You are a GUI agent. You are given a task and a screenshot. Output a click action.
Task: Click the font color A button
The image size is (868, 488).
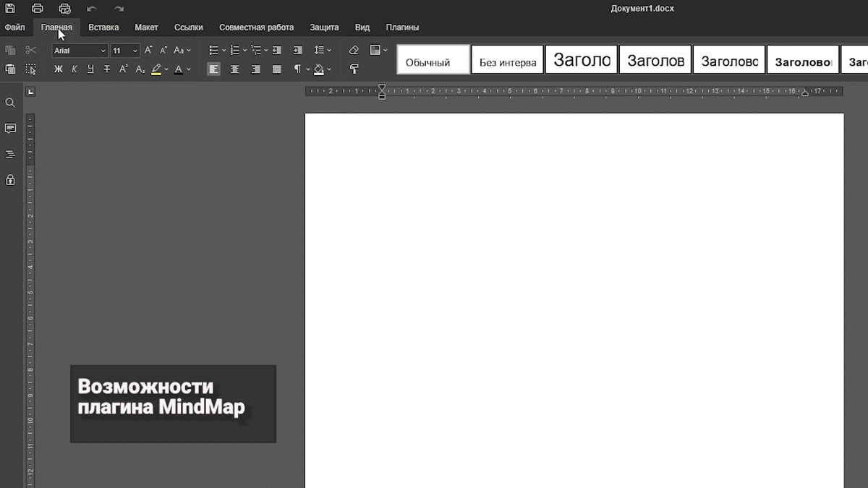(178, 69)
